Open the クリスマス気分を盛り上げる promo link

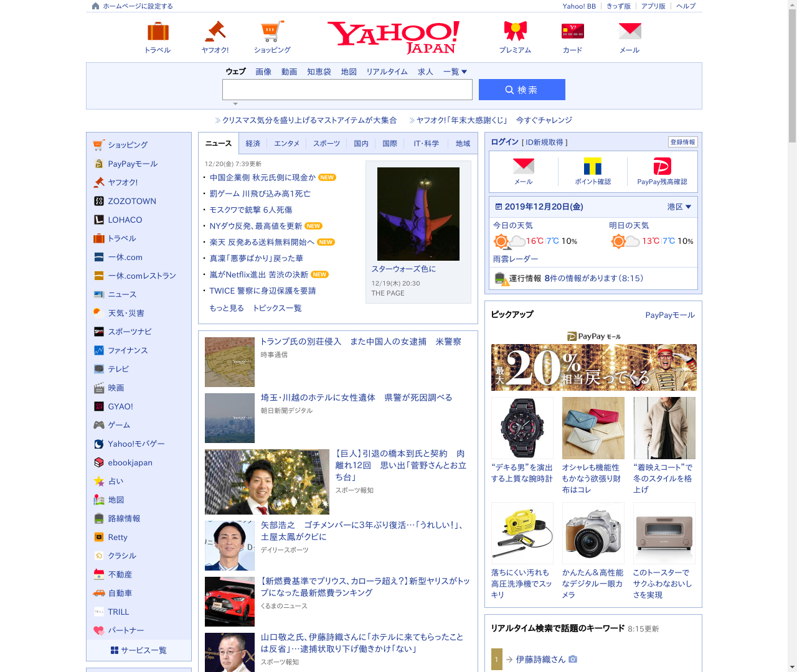(x=309, y=120)
